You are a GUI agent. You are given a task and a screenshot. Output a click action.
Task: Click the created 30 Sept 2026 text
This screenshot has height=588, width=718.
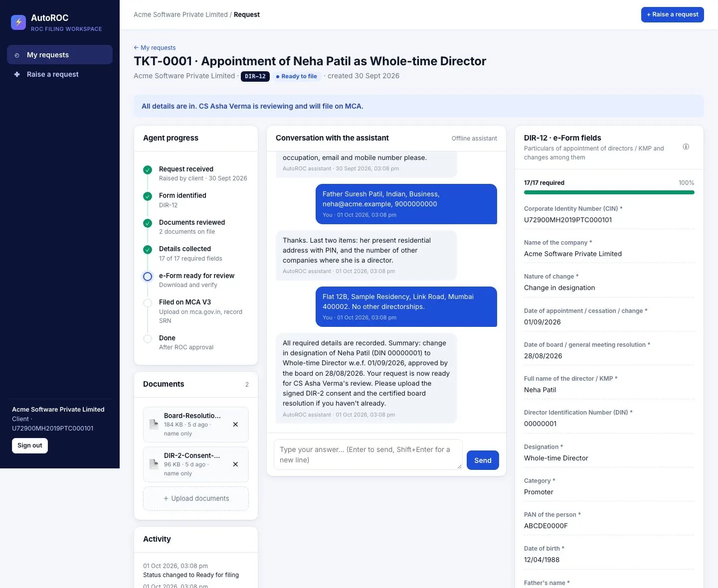pyautogui.click(x=363, y=76)
